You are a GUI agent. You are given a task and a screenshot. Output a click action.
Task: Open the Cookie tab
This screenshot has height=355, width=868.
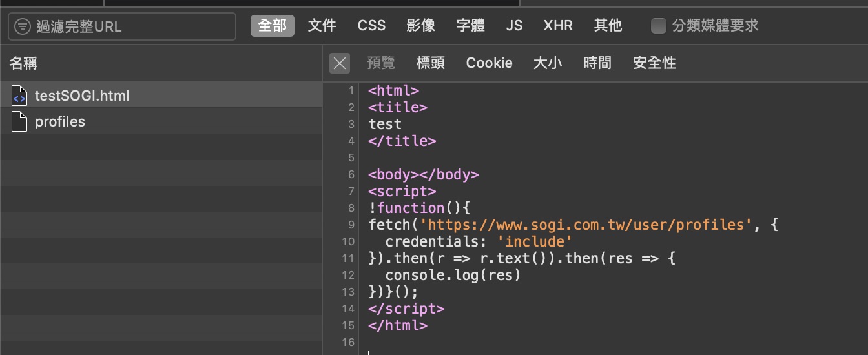coord(490,63)
